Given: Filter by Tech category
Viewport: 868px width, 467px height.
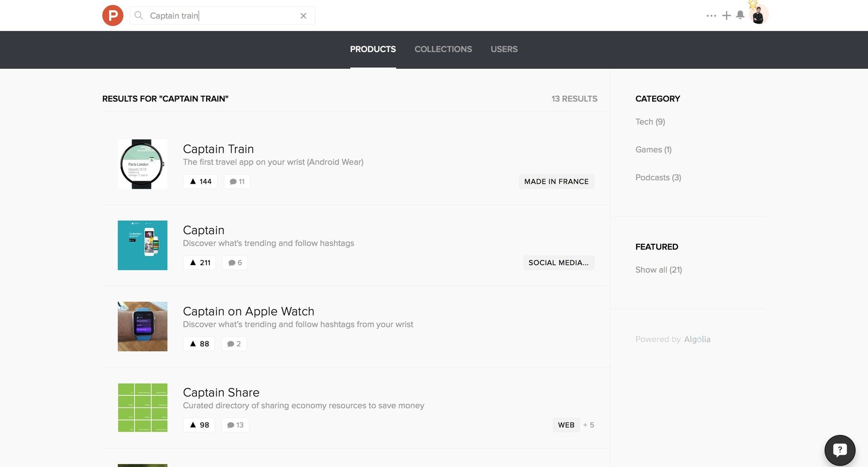Looking at the screenshot, I should pos(650,122).
